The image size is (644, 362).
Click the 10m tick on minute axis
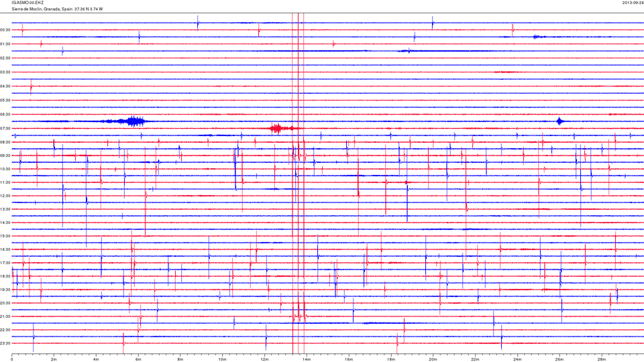pyautogui.click(x=222, y=359)
